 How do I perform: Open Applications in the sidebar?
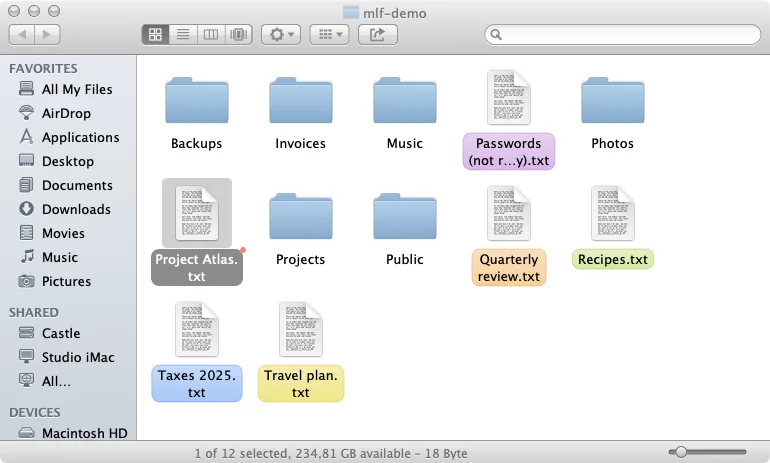[68, 137]
